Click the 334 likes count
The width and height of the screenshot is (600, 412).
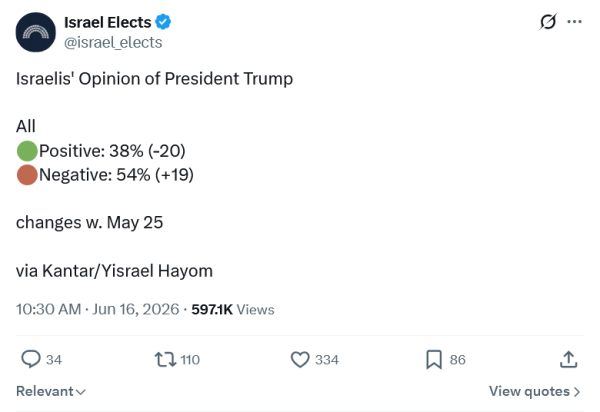[x=327, y=360]
